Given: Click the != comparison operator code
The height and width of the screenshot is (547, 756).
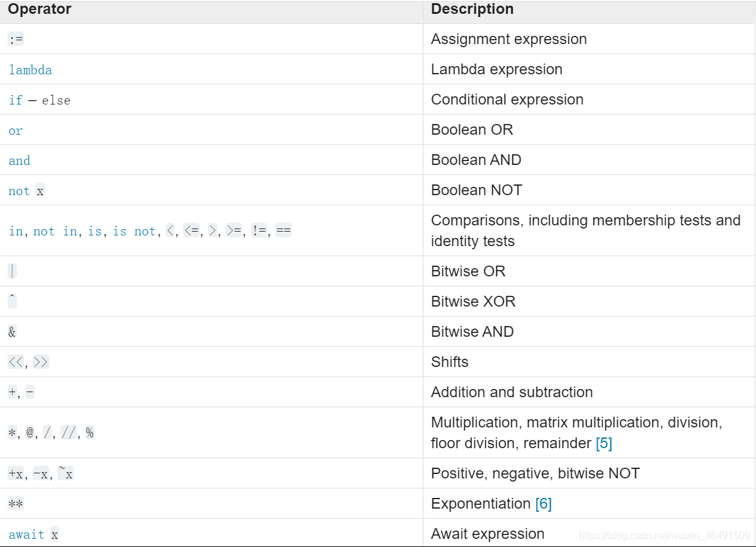Looking at the screenshot, I should 259,231.
